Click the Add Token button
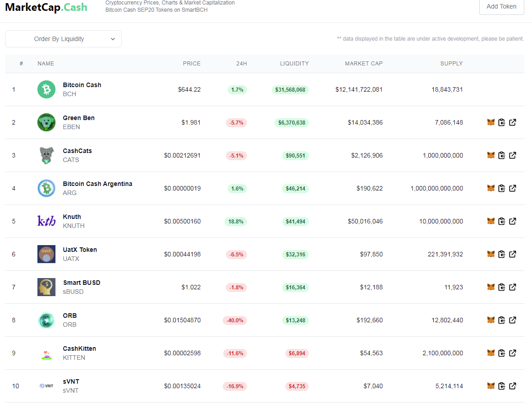532x404 pixels. click(x=501, y=6)
